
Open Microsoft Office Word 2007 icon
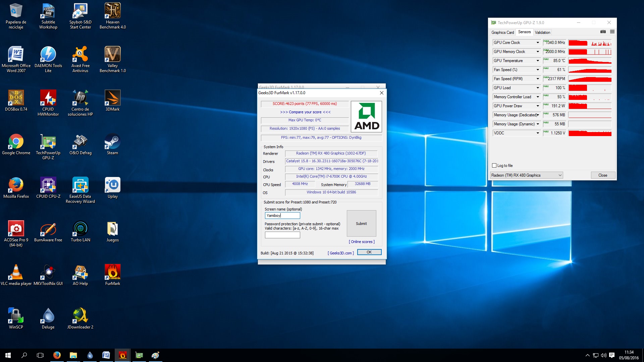16,60
